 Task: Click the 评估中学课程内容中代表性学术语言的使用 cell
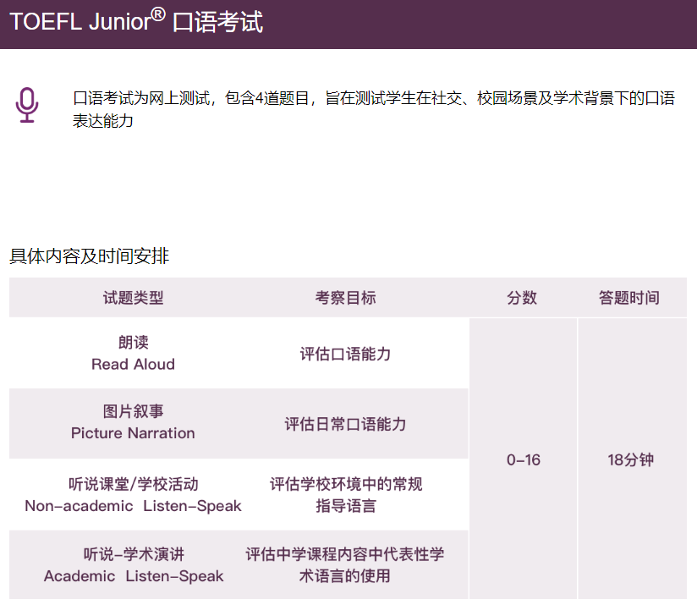(345, 565)
